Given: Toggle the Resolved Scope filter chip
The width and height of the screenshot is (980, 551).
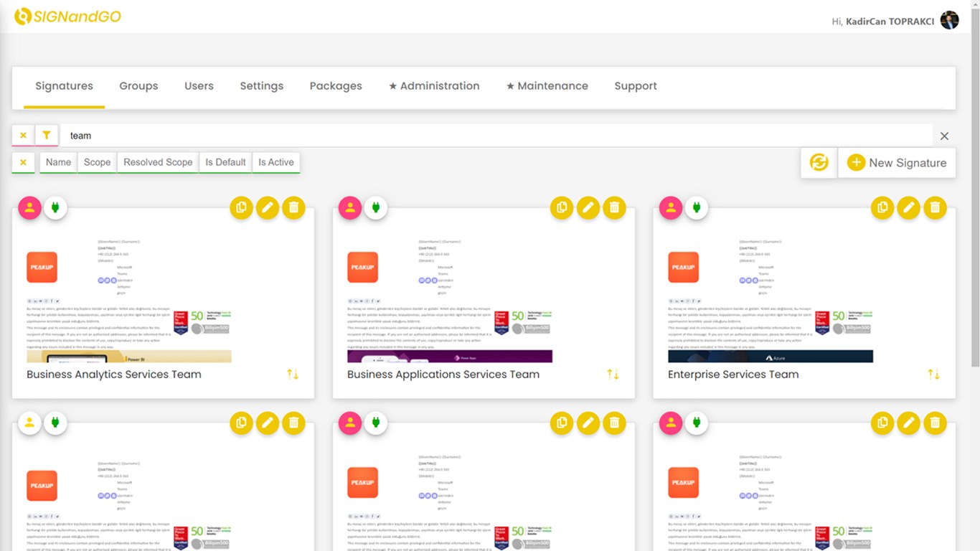Looking at the screenshot, I should click(158, 162).
